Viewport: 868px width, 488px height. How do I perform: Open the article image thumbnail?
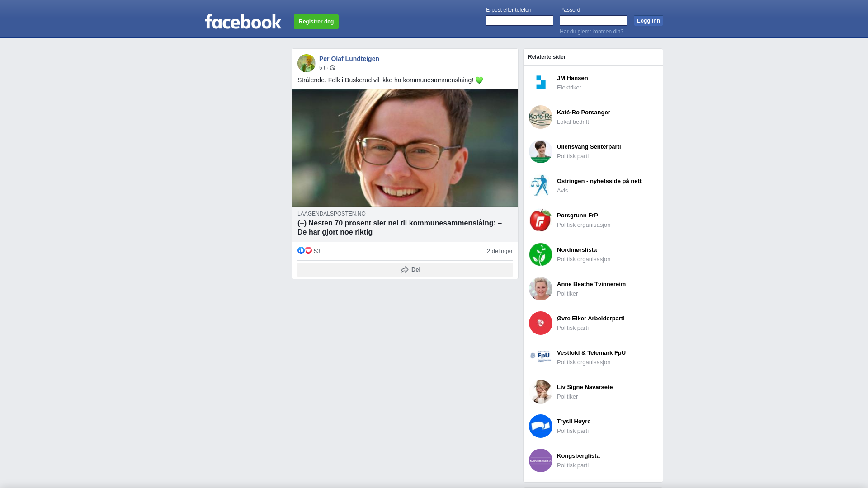click(405, 148)
